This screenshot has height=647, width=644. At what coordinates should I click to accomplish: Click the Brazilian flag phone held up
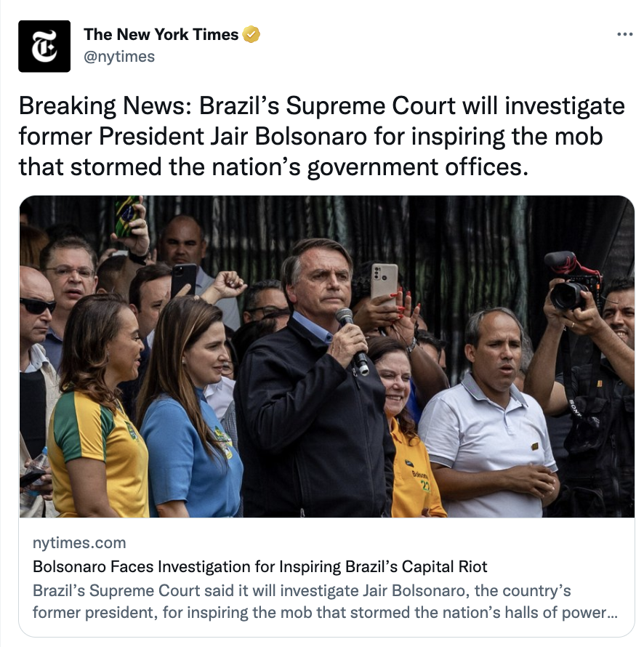126,216
